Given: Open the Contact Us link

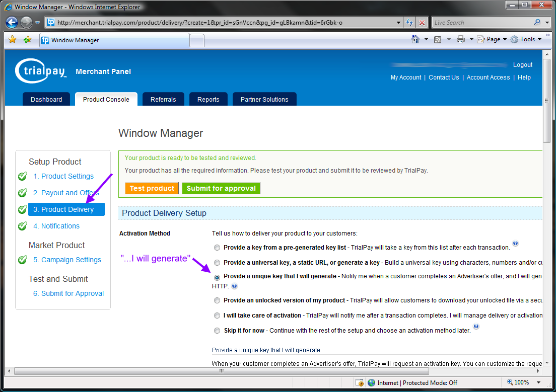Looking at the screenshot, I should click(x=444, y=77).
